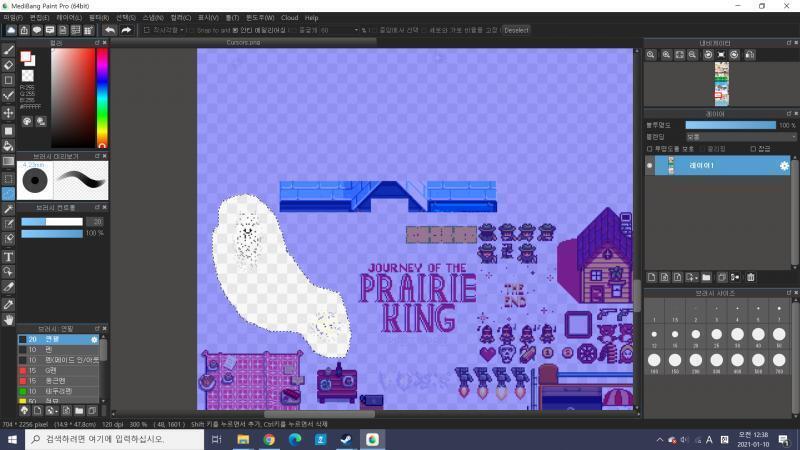Select the 펜(페이드 인/아웃) brush
800x450 pixels.
click(x=59, y=360)
